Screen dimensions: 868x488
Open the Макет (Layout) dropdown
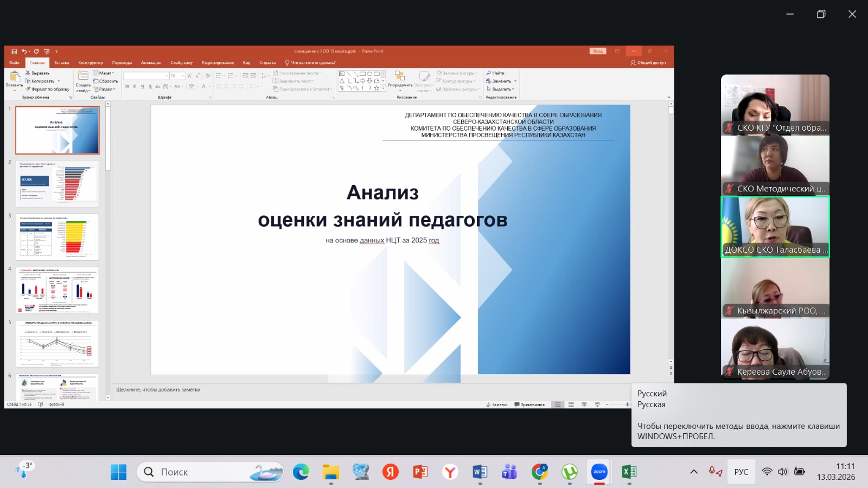[x=106, y=73]
